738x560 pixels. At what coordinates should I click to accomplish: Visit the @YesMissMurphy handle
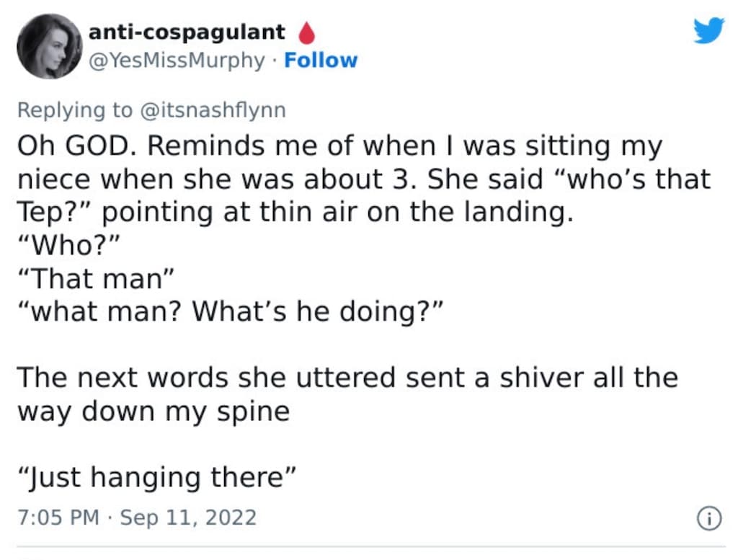click(177, 61)
